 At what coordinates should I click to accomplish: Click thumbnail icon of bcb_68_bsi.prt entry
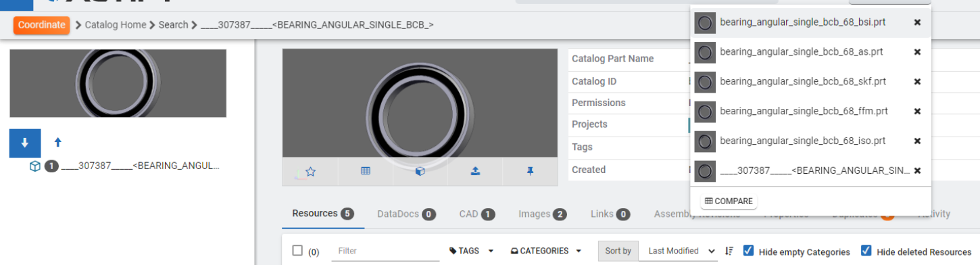(x=705, y=22)
